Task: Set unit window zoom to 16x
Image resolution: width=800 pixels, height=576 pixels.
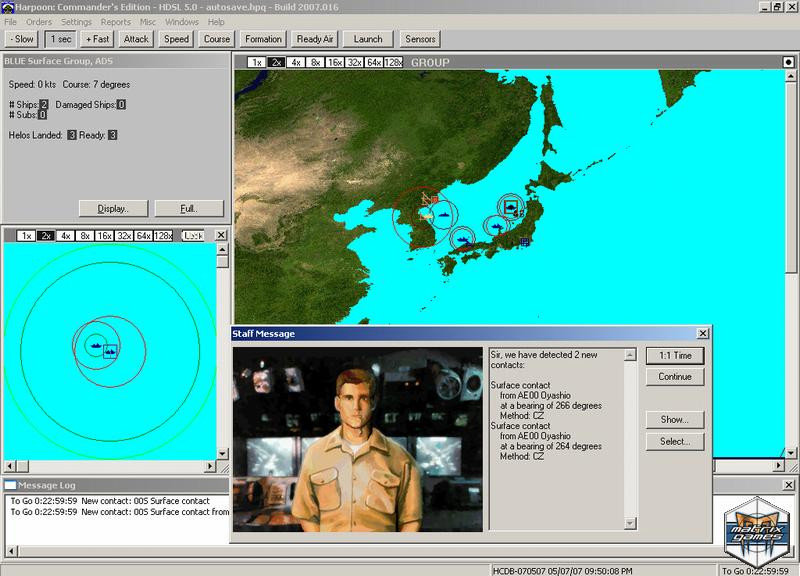Action: coord(104,236)
